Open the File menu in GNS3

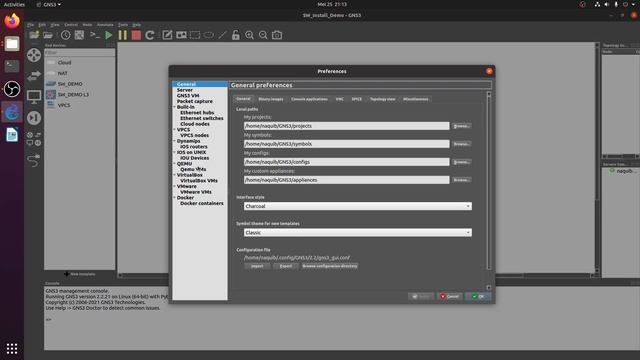coord(31,25)
